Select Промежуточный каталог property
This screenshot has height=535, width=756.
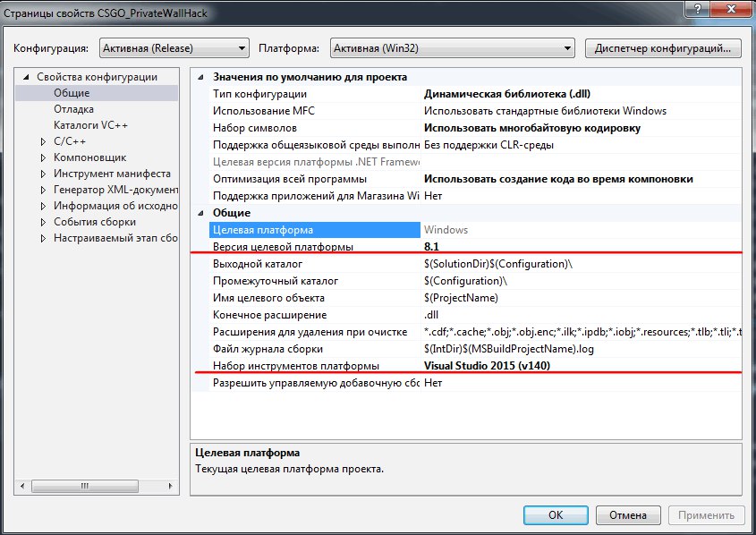(x=276, y=281)
